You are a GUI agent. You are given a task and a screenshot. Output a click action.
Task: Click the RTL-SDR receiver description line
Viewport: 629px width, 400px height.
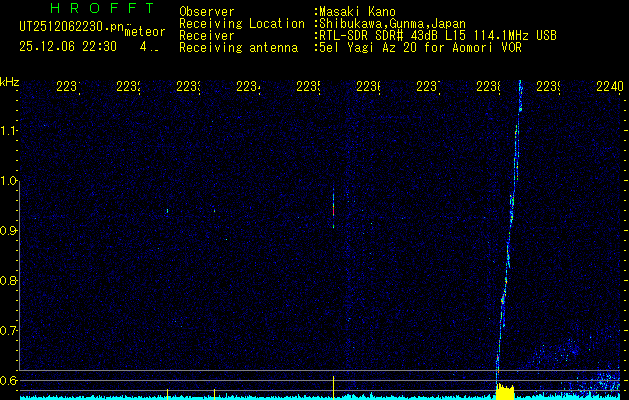[438, 36]
